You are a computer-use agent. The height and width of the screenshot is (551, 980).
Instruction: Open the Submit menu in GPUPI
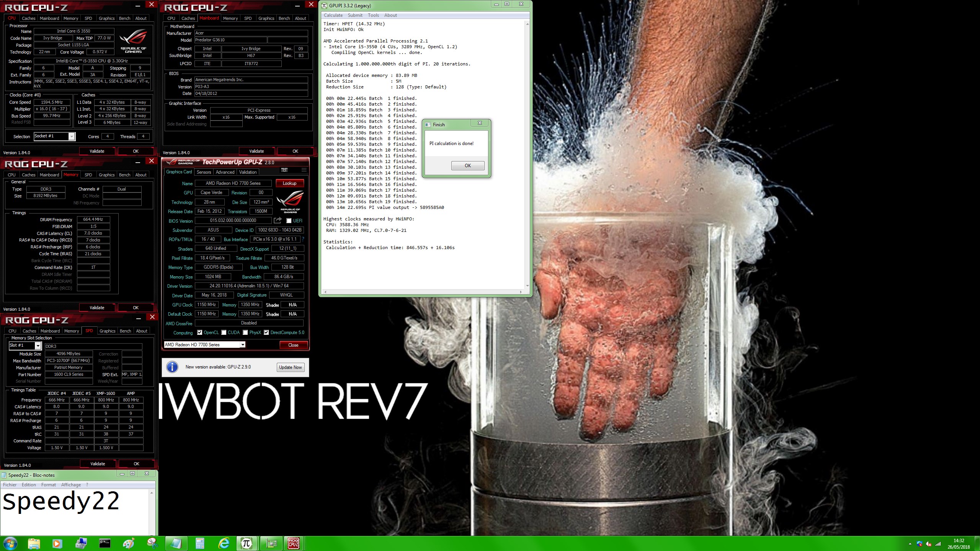[355, 15]
